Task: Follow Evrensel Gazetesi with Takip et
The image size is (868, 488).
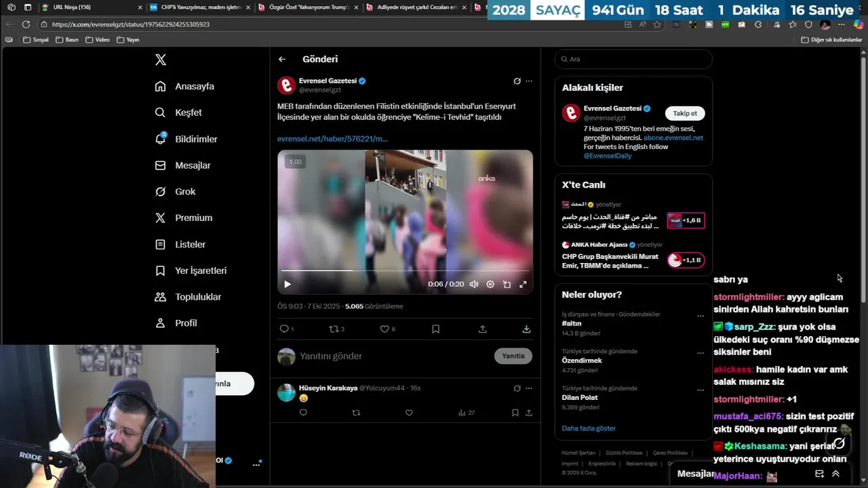Action: coord(685,113)
